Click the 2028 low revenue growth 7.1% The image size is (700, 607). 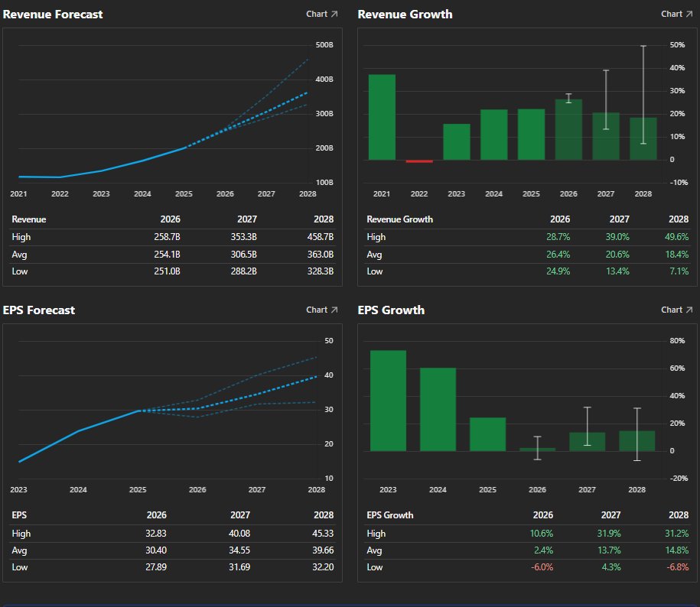(679, 271)
